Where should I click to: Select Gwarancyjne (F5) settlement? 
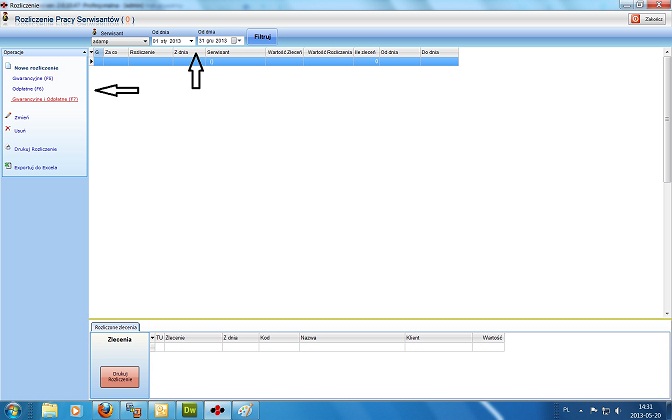pos(33,78)
